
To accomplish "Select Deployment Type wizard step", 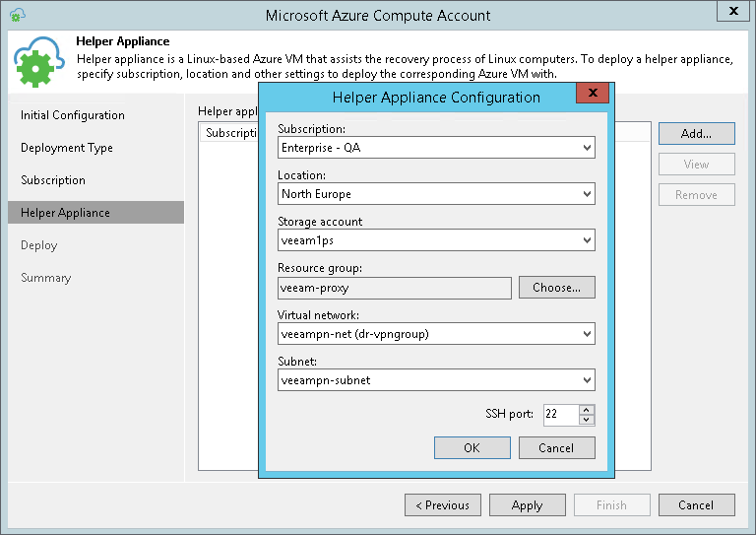I will click(67, 148).
